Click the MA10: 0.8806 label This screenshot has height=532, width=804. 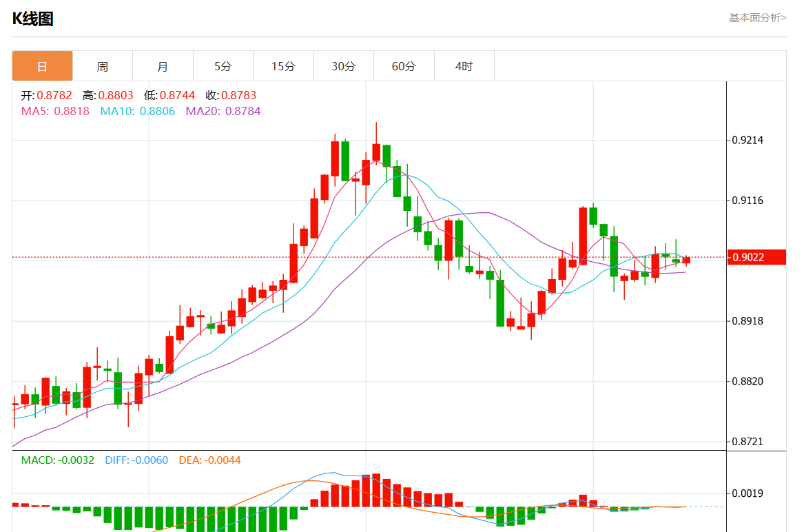tap(137, 112)
